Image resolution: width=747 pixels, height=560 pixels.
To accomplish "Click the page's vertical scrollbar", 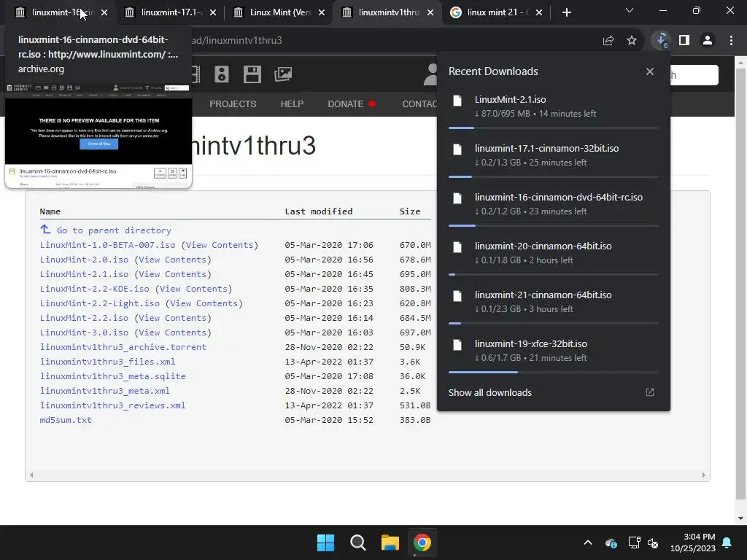I will click(x=740, y=284).
